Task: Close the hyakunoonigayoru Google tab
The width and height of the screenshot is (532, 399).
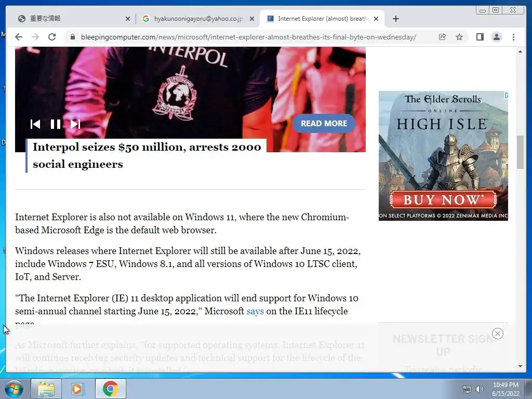Action: tap(252, 19)
